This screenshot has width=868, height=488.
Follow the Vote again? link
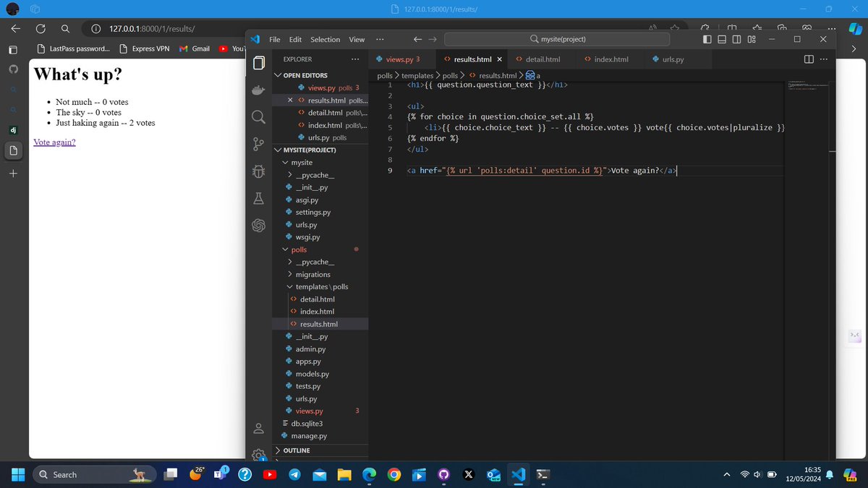(x=54, y=142)
